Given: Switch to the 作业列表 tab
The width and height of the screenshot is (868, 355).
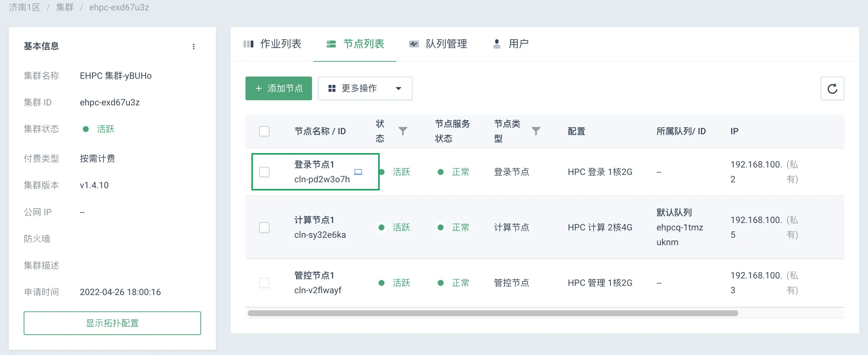Looking at the screenshot, I should click(x=272, y=44).
